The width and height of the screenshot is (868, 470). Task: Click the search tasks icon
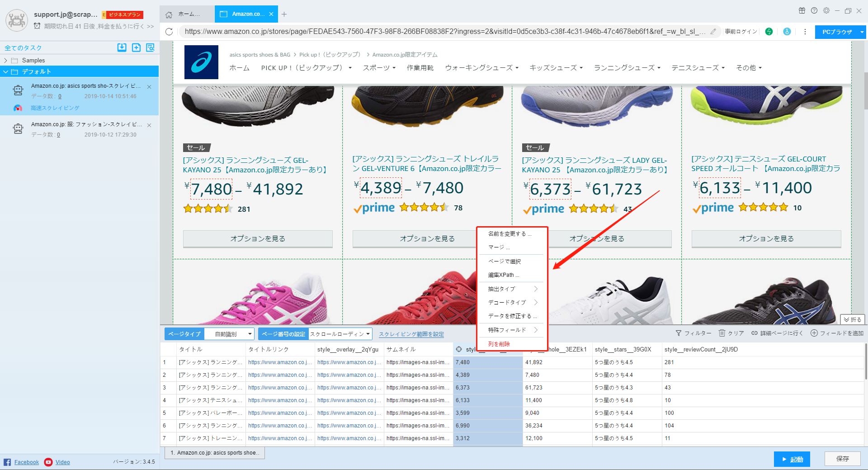[150, 47]
